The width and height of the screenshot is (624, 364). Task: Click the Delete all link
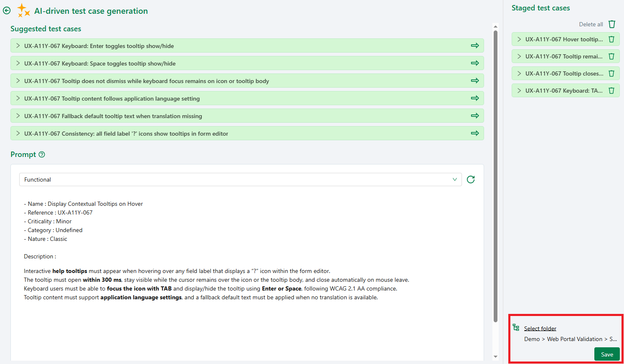click(x=591, y=24)
